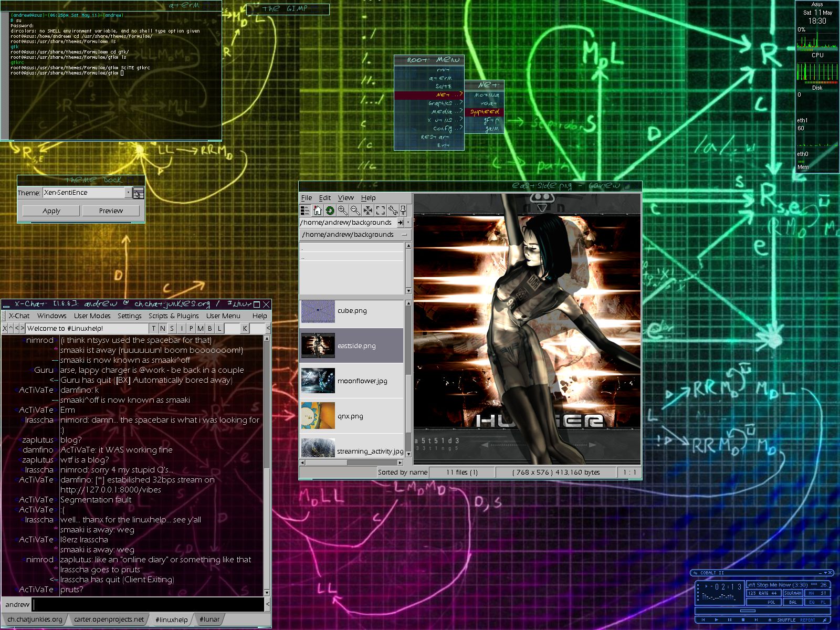Switch to the #lunar channel tab
The width and height of the screenshot is (840, 630).
click(x=209, y=619)
